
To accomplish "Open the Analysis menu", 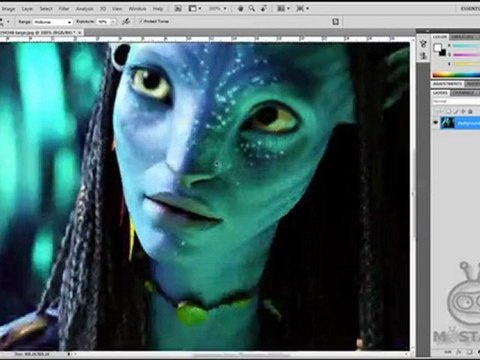I will pyautogui.click(x=85, y=9).
